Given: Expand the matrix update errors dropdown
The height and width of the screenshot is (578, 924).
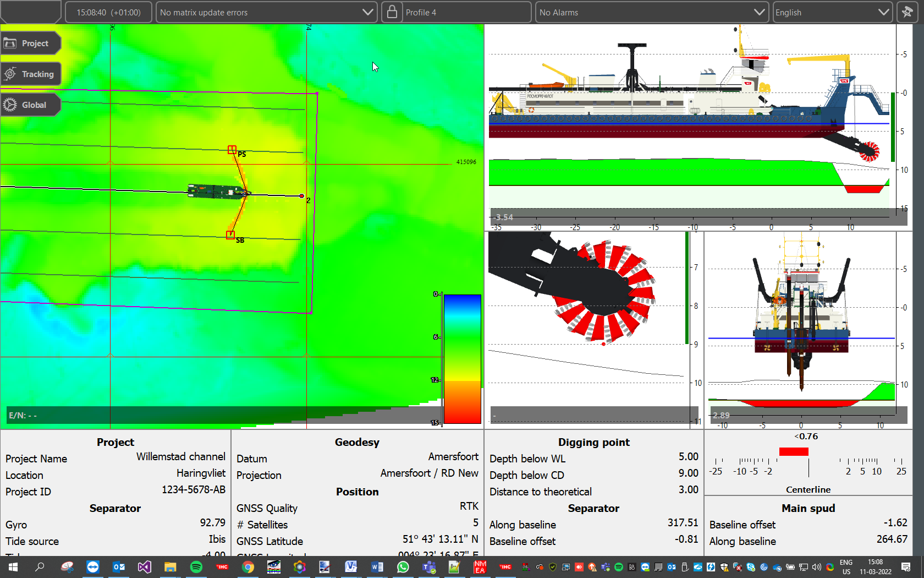Looking at the screenshot, I should (367, 12).
